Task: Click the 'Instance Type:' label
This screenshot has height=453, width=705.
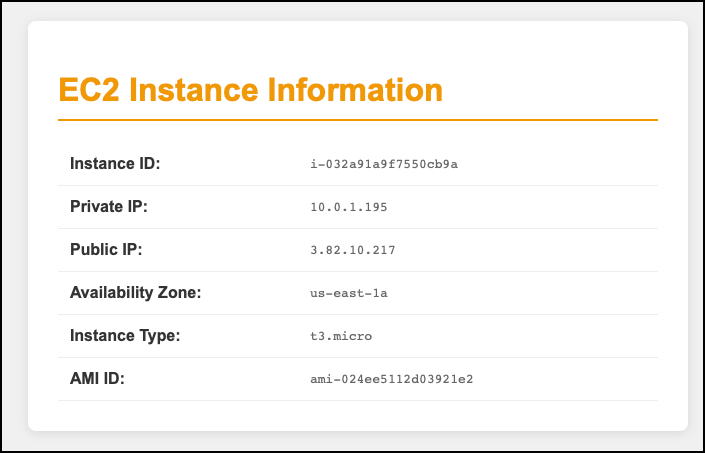Action: (x=125, y=336)
